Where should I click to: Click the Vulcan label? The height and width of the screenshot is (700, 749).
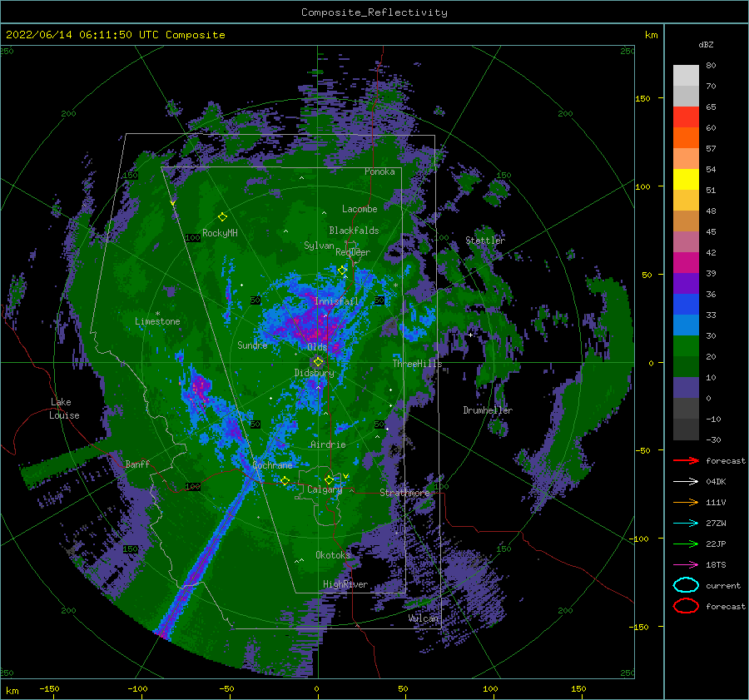click(424, 618)
